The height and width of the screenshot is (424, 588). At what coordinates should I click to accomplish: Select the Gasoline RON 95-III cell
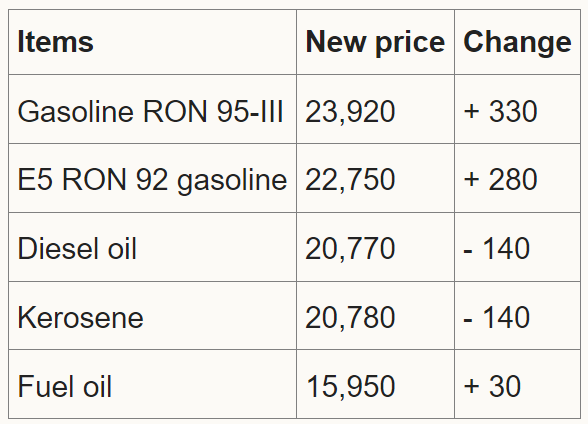150,111
